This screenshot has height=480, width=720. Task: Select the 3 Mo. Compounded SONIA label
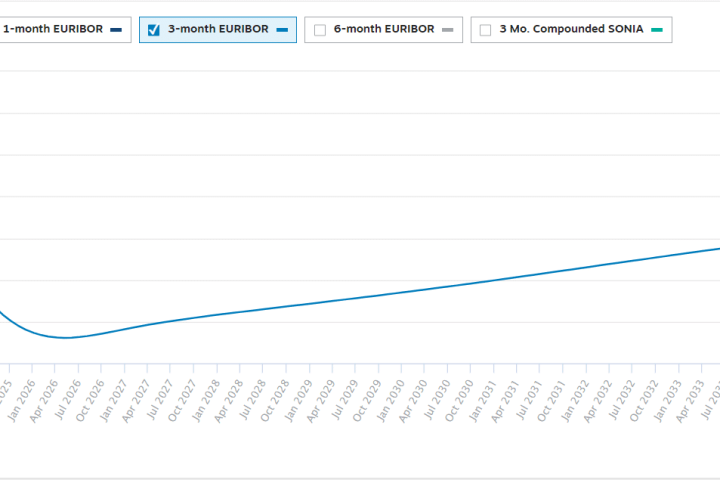[x=571, y=29]
